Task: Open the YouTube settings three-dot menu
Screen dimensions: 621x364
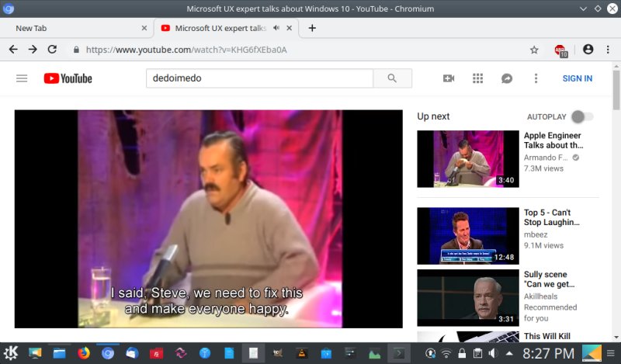Action: tap(536, 78)
